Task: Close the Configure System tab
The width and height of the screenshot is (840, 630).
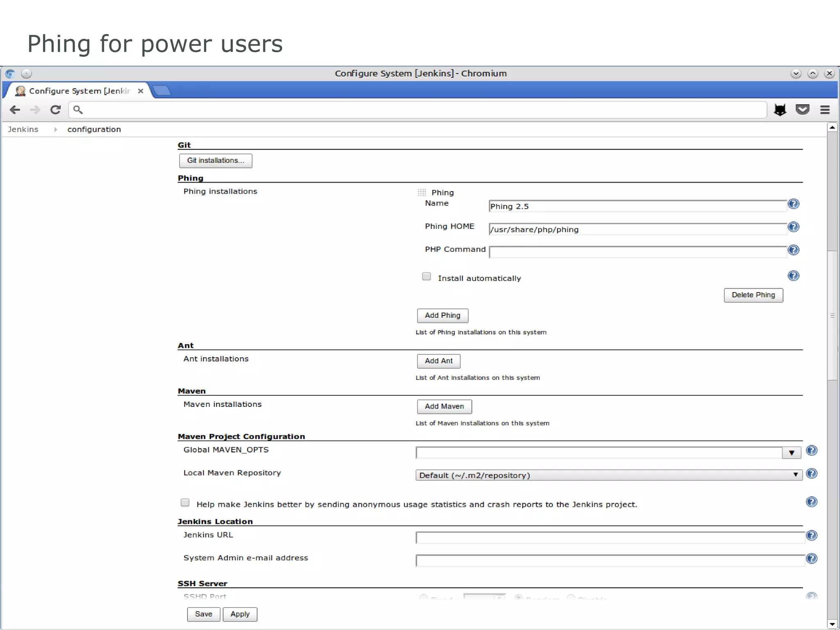Action: coord(141,91)
